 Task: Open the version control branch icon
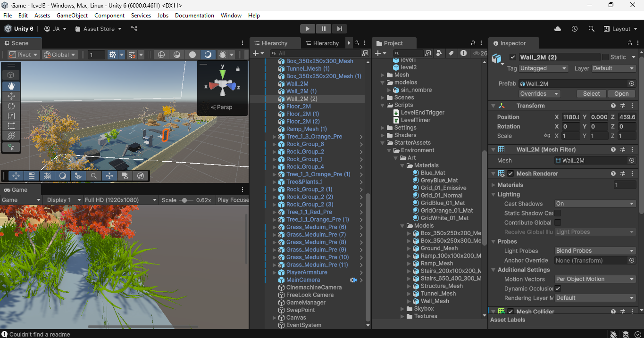[x=134, y=29]
